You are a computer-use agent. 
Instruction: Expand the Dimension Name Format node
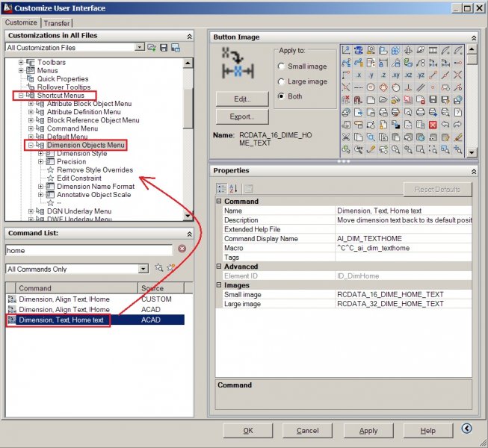tap(41, 187)
